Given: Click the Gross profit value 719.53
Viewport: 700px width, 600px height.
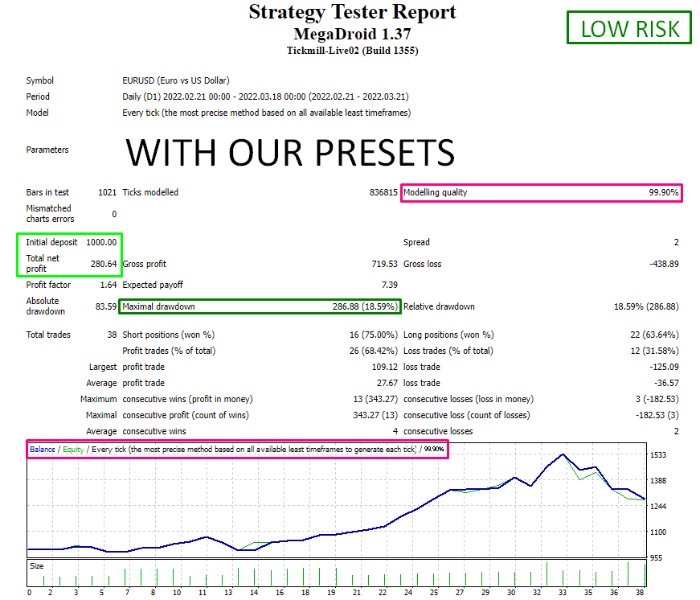Looking at the screenshot, I should click(384, 264).
